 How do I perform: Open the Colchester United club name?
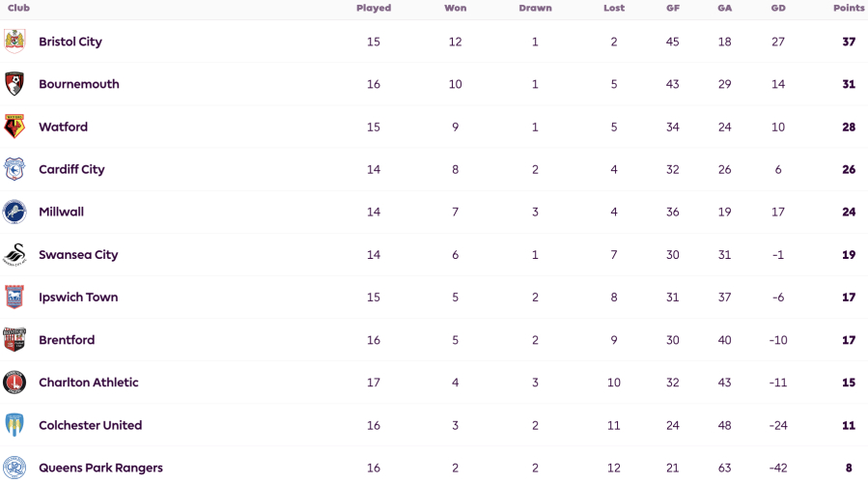(90, 425)
